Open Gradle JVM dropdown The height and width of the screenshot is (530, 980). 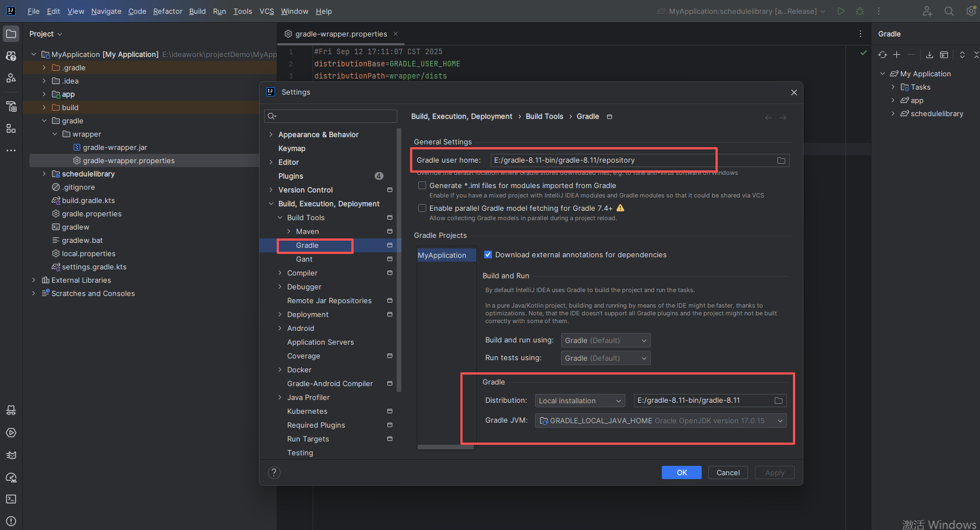point(661,420)
